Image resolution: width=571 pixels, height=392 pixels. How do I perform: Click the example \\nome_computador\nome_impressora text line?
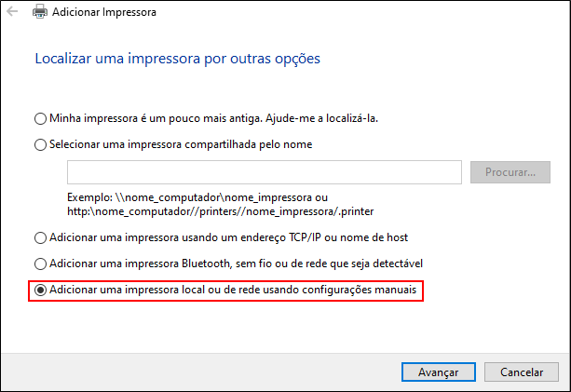click(x=197, y=197)
